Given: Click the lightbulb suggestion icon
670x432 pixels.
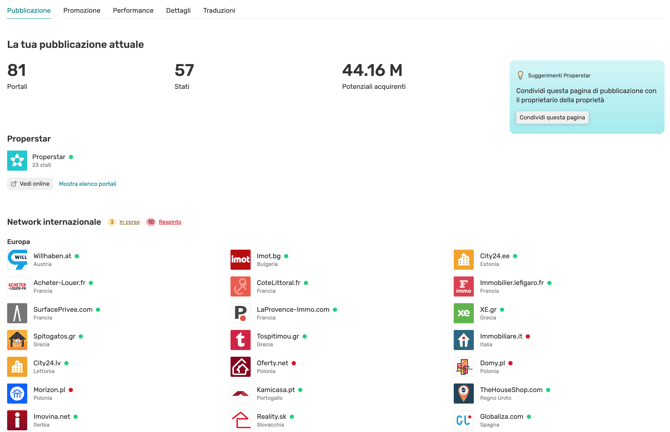Looking at the screenshot, I should click(x=520, y=75).
